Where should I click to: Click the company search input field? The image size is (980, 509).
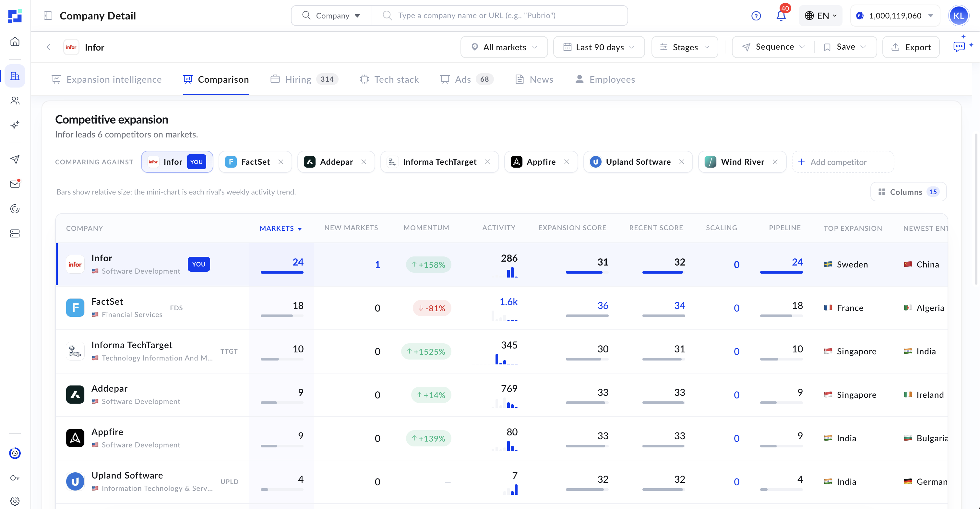[x=500, y=16]
